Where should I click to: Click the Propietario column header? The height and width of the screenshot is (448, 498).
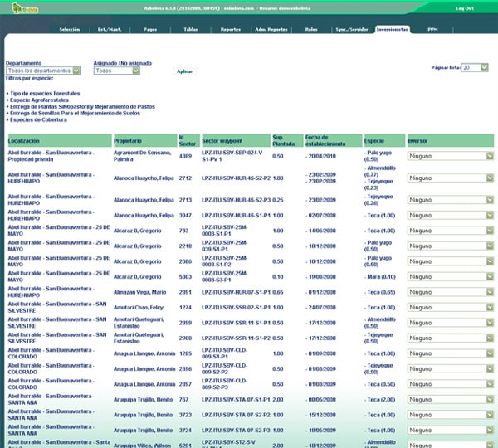(145, 140)
